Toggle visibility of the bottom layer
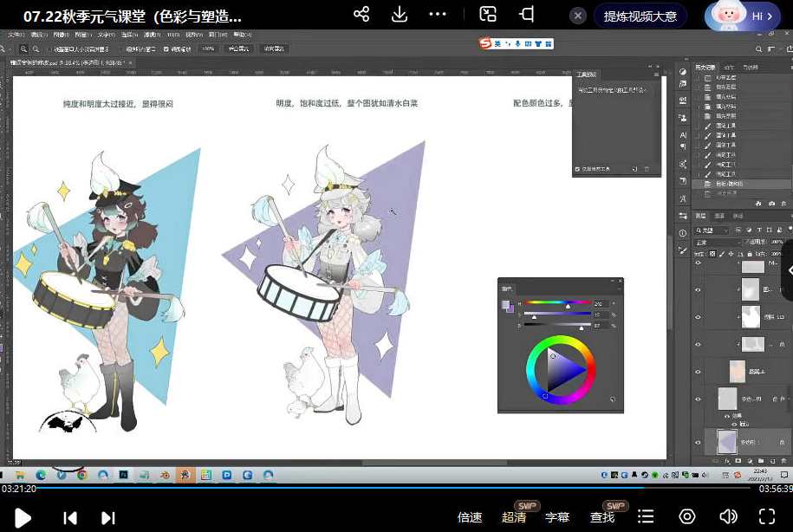This screenshot has height=532, width=793. [699, 442]
